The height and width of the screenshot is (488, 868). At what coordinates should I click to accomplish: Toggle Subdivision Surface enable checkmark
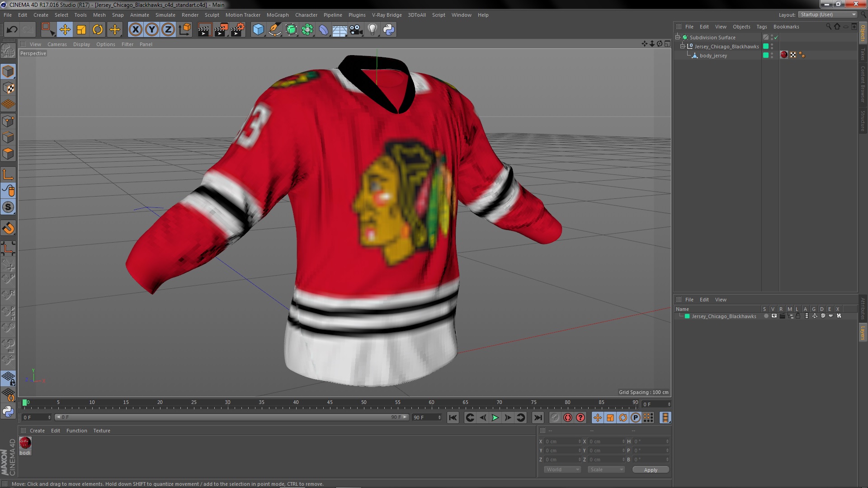[776, 38]
